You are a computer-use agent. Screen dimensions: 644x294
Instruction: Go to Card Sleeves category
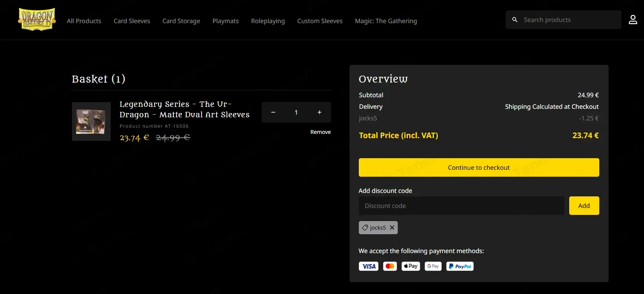pos(132,21)
